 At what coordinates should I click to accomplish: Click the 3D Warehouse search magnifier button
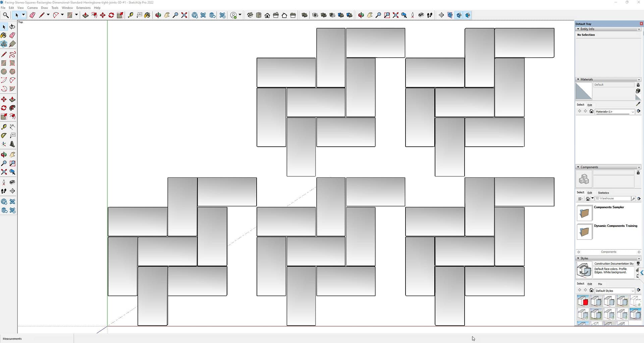(633, 199)
